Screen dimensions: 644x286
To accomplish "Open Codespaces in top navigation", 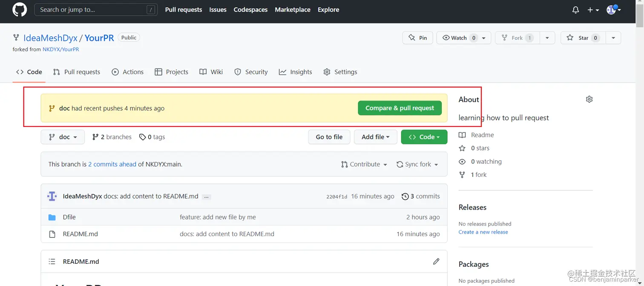I will (250, 9).
